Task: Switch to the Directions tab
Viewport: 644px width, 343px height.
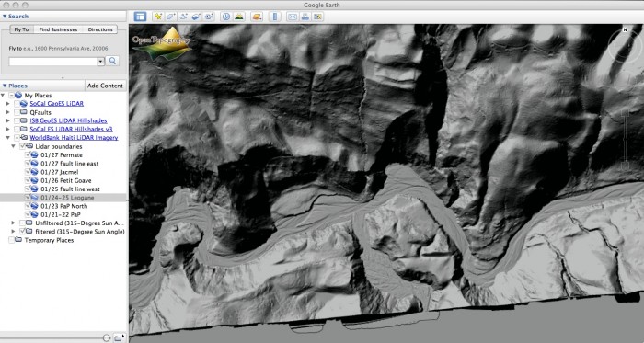Action: coord(100,29)
